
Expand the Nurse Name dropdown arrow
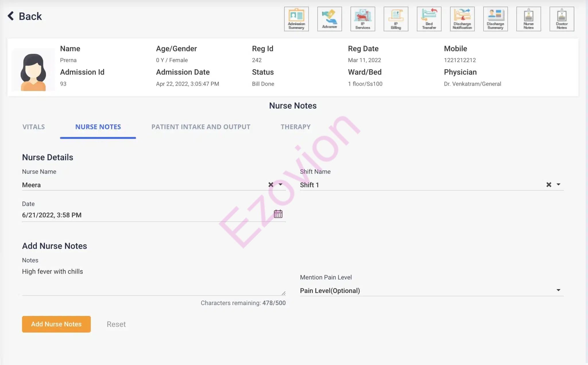click(x=281, y=184)
